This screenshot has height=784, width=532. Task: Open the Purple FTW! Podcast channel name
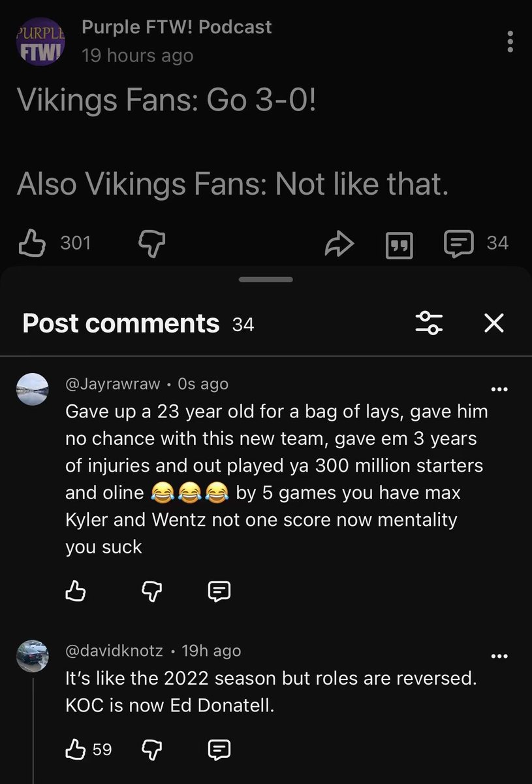pyautogui.click(x=176, y=27)
